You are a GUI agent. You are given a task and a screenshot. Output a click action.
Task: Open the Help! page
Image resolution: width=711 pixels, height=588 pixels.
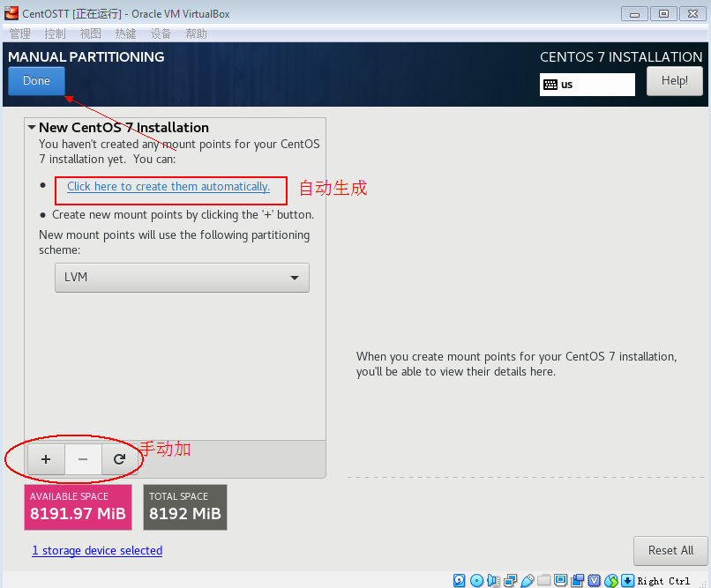[x=674, y=80]
